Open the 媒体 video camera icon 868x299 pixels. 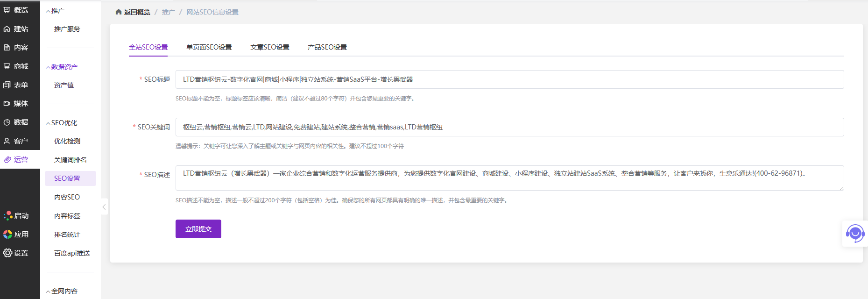7,103
